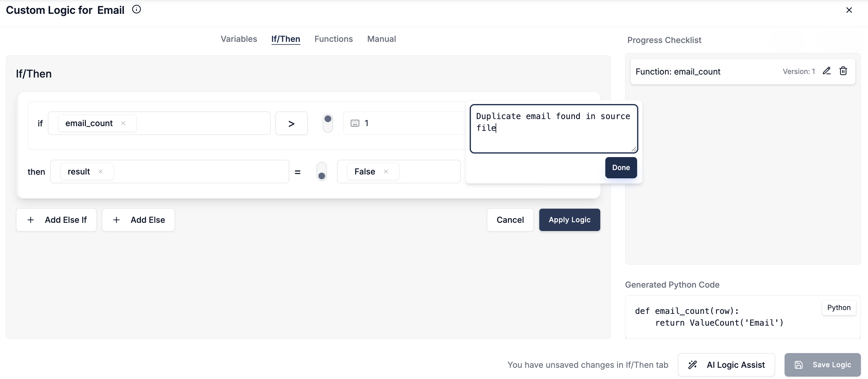Toggle the if-condition value type switch

328,123
